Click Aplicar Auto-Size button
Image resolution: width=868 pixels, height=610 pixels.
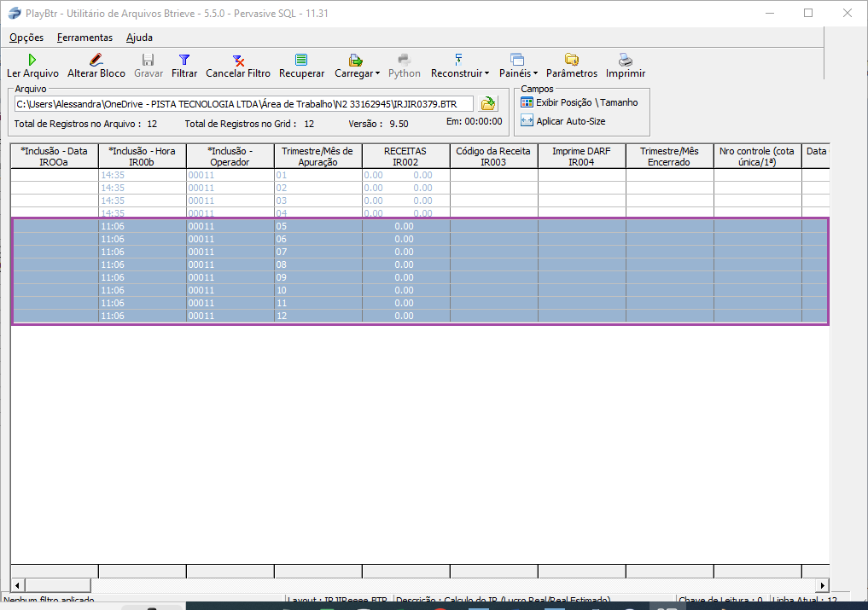click(564, 121)
